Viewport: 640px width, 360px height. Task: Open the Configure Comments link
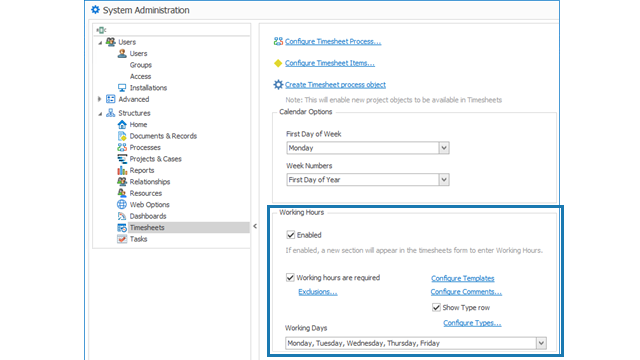466,292
